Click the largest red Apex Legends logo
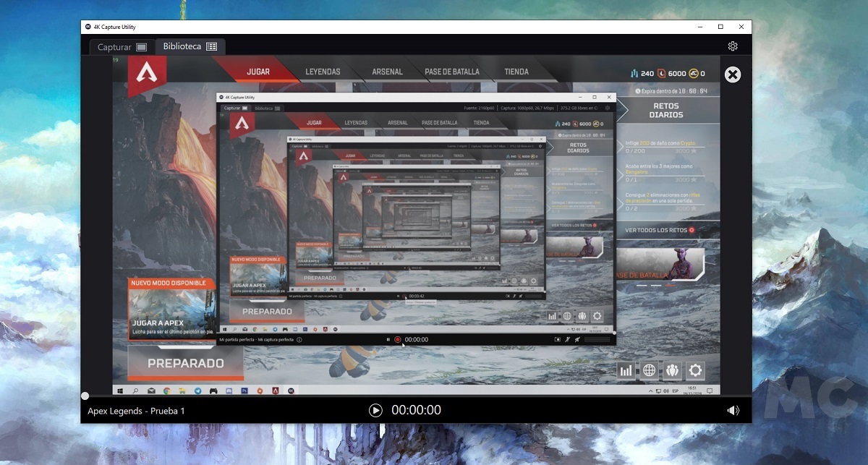The width and height of the screenshot is (868, 465). [x=148, y=74]
